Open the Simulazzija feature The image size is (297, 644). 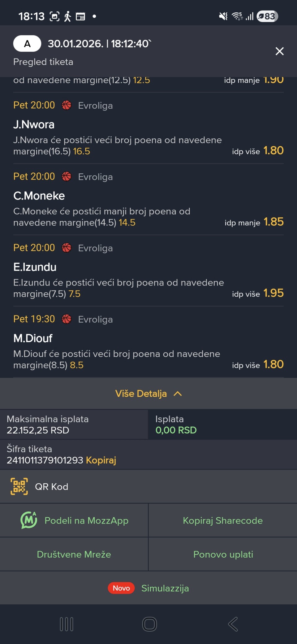pyautogui.click(x=165, y=588)
